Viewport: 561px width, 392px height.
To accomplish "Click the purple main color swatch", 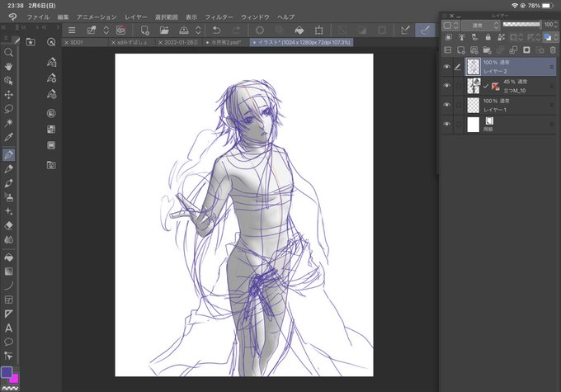I will (7, 372).
